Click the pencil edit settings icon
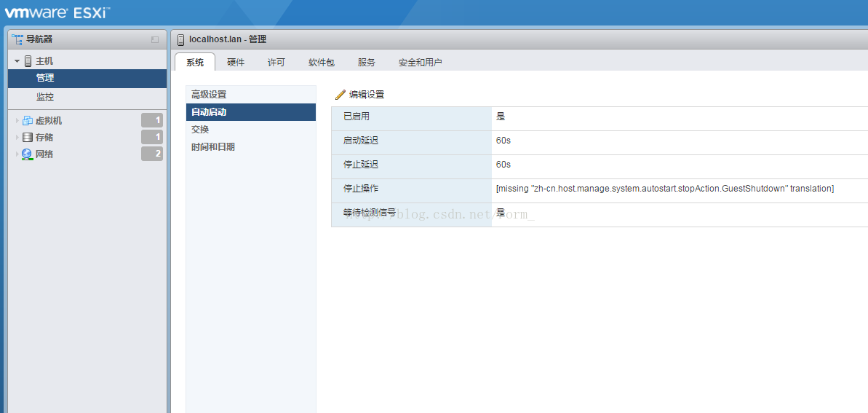Screen dimensions: 868x413 [340, 95]
